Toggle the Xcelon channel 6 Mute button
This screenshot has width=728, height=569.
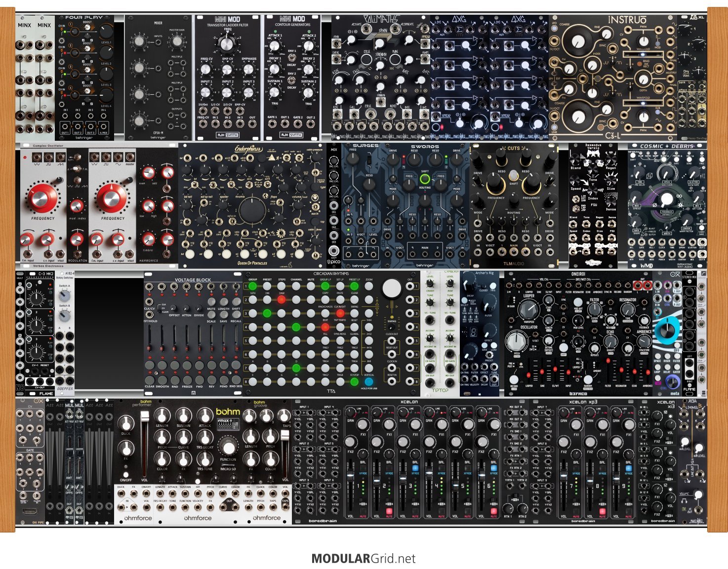click(493, 511)
